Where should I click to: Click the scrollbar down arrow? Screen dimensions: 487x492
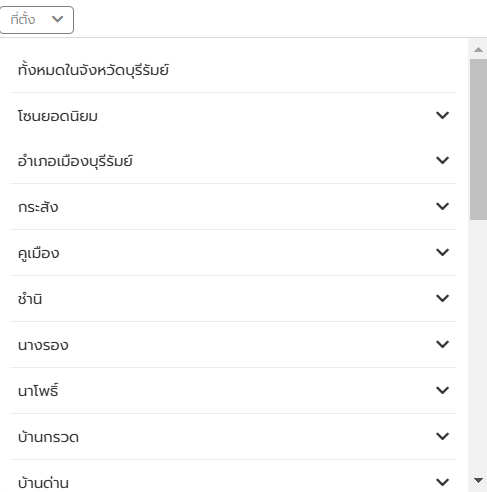pyautogui.click(x=478, y=480)
